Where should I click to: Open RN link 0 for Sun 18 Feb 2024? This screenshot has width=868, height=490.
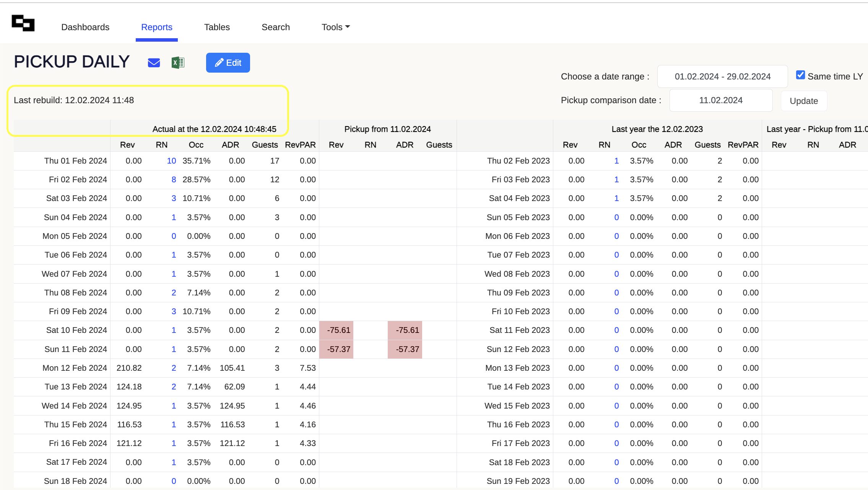[x=174, y=481]
